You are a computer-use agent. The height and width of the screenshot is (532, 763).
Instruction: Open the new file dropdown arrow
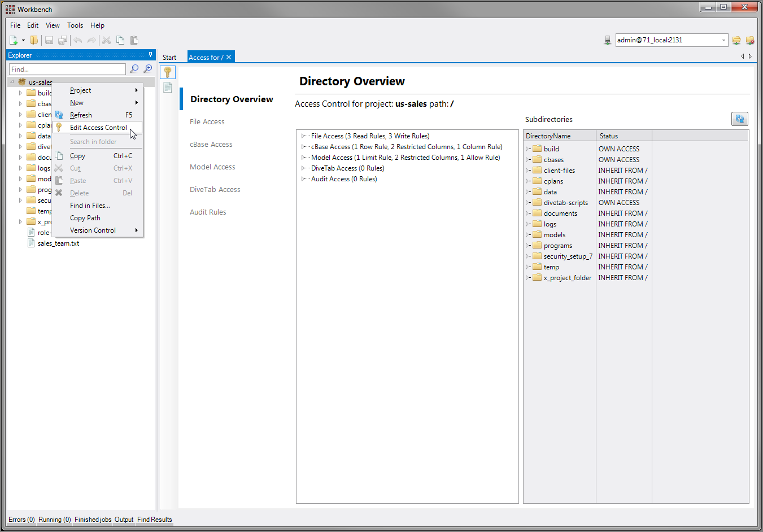pos(23,40)
